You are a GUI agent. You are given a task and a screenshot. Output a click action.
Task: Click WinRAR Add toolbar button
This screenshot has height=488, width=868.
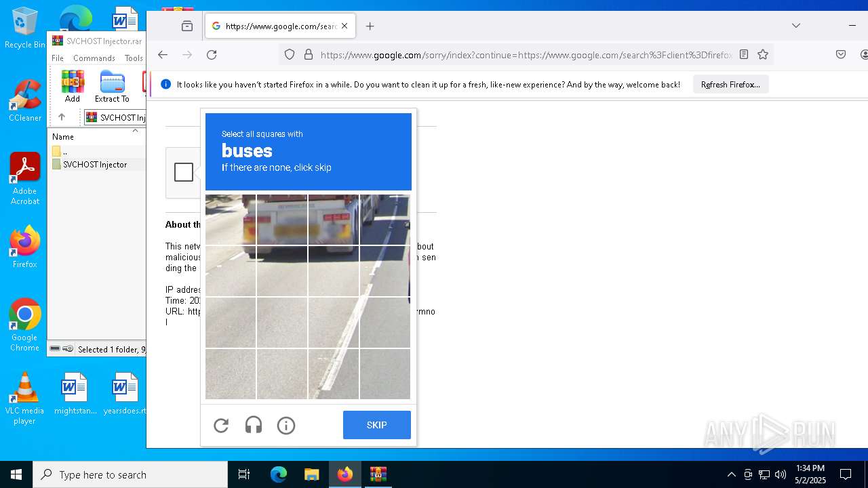(73, 87)
